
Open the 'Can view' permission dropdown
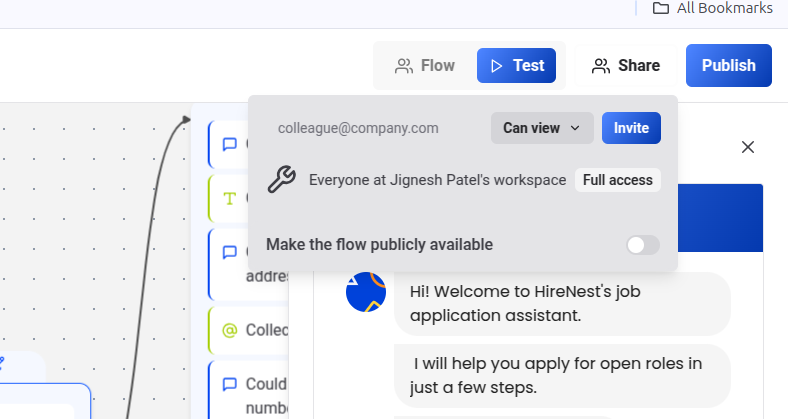tap(541, 128)
